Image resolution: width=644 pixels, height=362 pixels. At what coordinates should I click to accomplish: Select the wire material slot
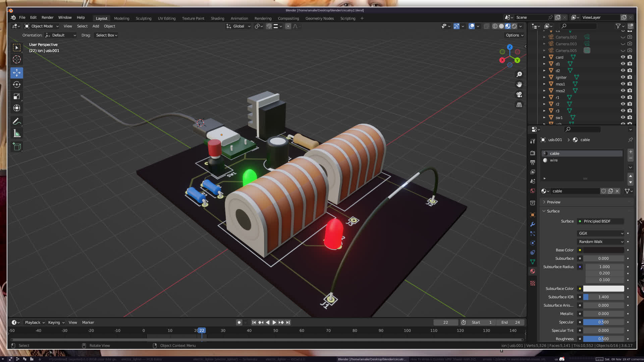554,160
